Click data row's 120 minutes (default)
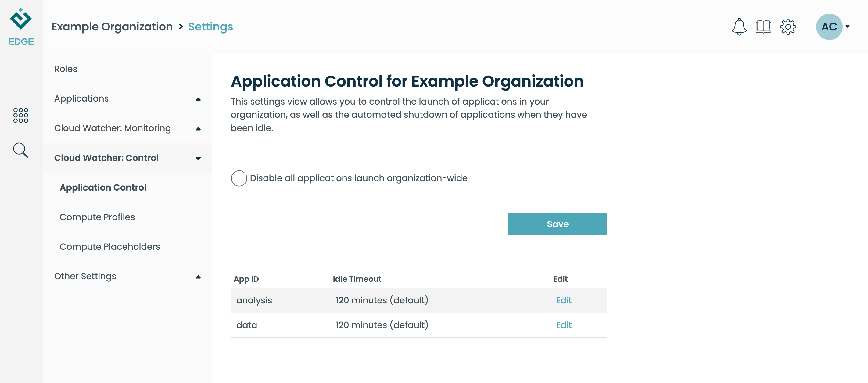This screenshot has width=868, height=383. click(x=382, y=325)
